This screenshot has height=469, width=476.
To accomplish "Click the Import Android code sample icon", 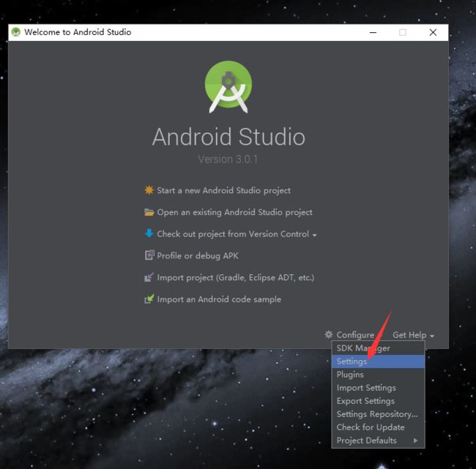I will point(149,299).
